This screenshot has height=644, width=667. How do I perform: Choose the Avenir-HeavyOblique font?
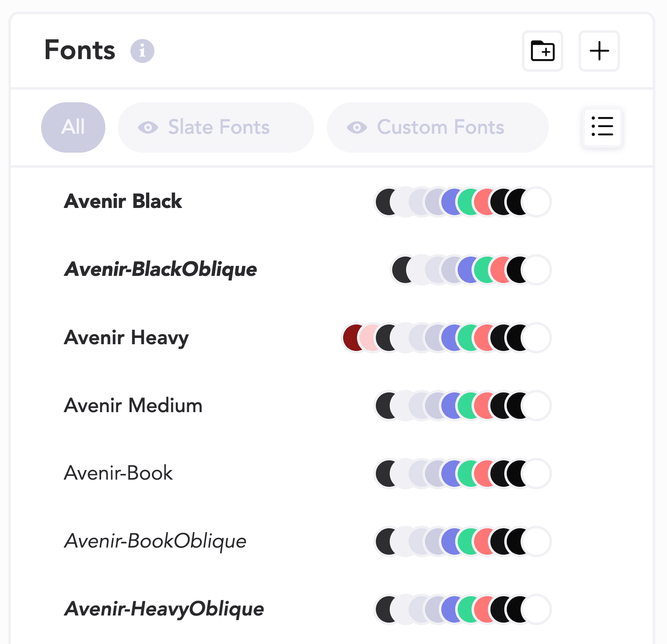[x=164, y=609]
